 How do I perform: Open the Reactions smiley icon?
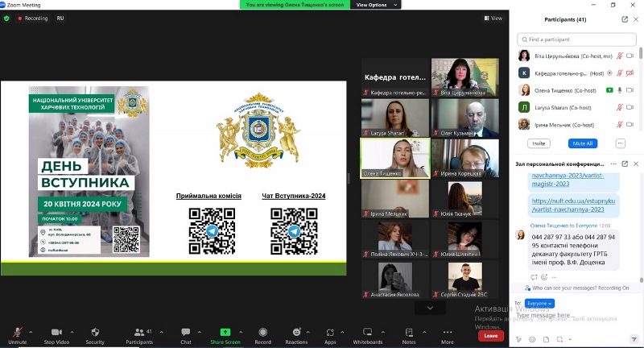pos(296,332)
